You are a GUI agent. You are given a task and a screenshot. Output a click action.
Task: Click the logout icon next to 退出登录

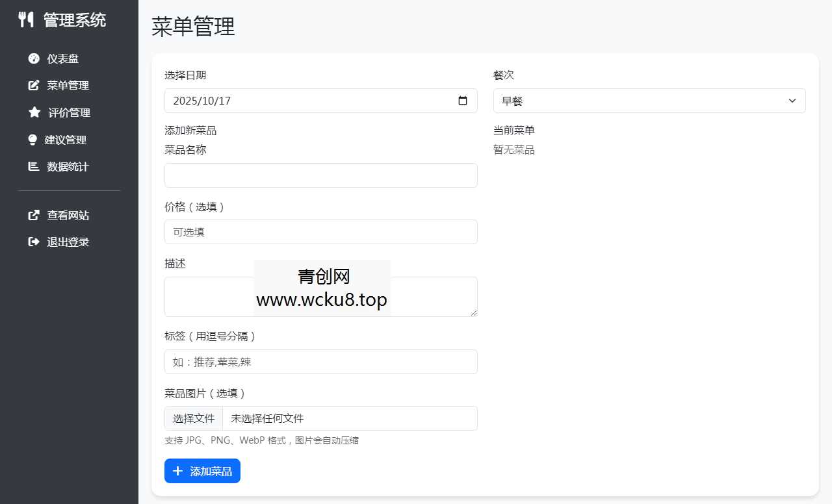click(34, 242)
